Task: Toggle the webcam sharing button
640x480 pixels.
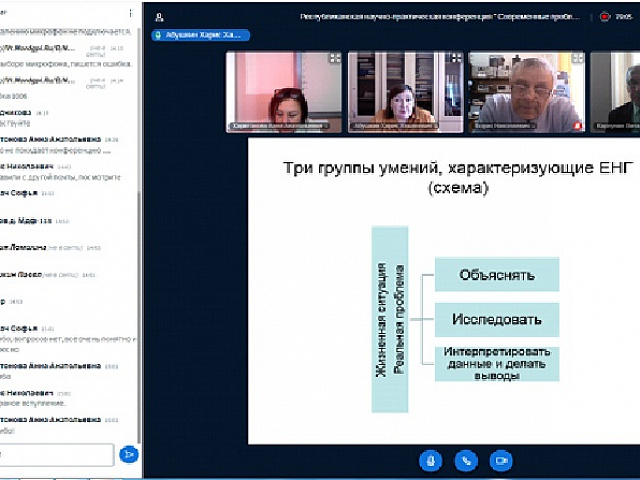Action: click(x=501, y=460)
